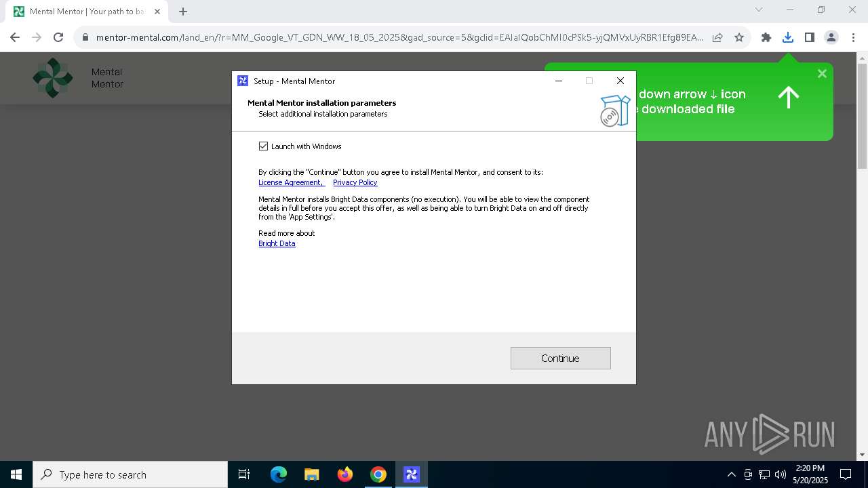Close the Mental Mentor browser tab

(x=157, y=12)
